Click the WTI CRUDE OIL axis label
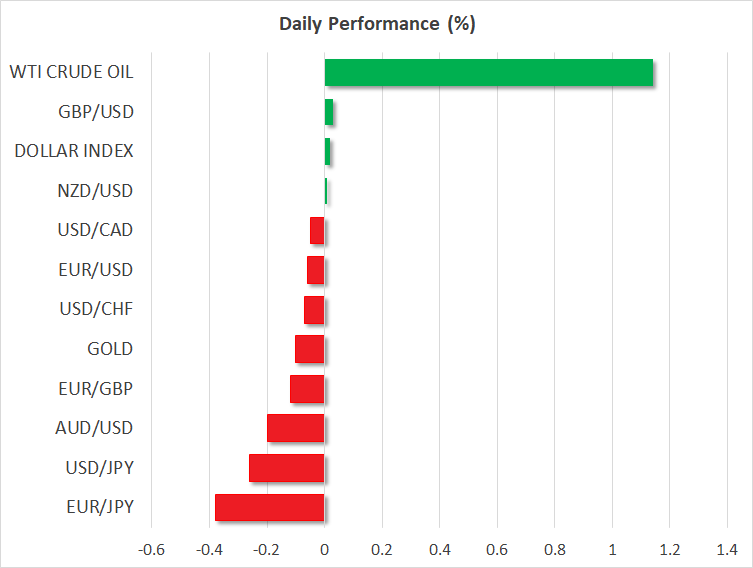 click(71, 72)
